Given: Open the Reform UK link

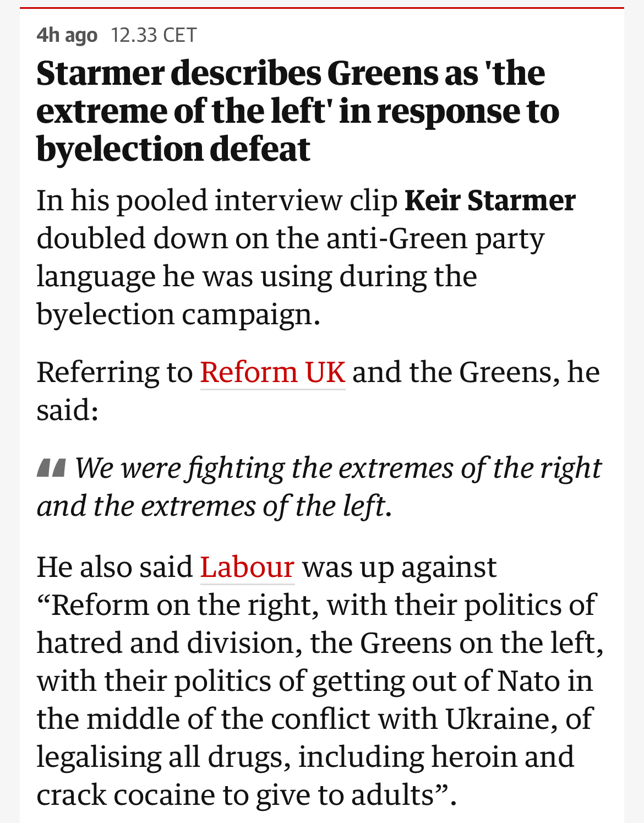Looking at the screenshot, I should point(272,373).
